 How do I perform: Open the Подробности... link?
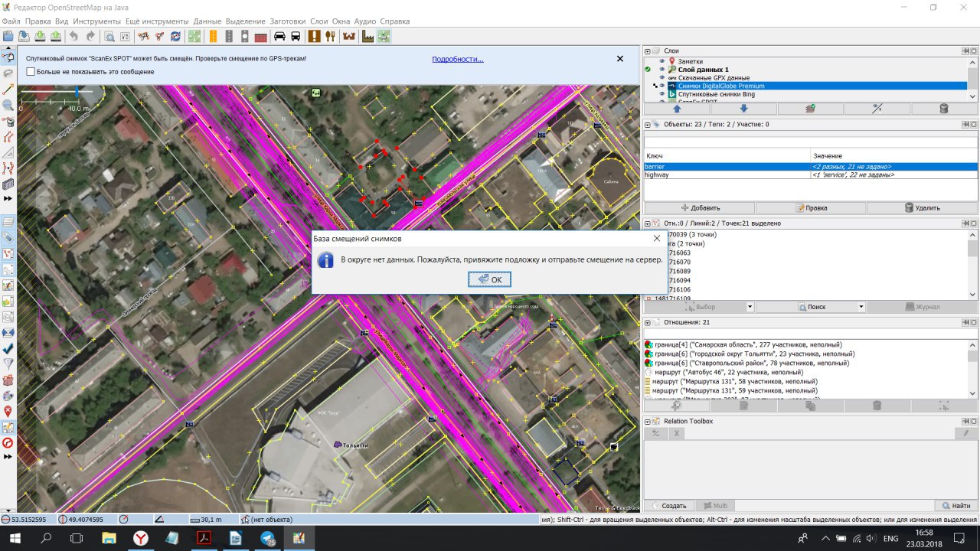pos(457,59)
